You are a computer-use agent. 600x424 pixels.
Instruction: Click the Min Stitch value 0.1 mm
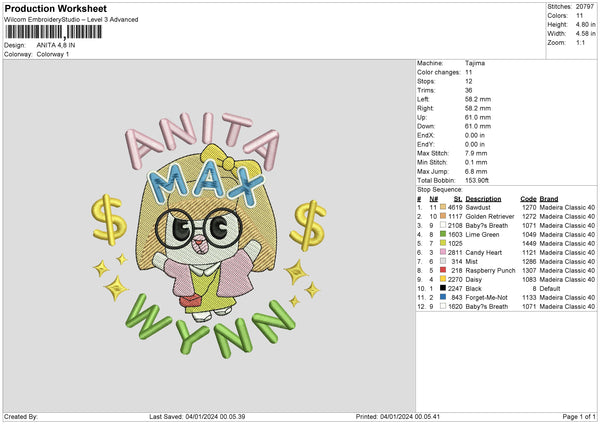coord(476,162)
